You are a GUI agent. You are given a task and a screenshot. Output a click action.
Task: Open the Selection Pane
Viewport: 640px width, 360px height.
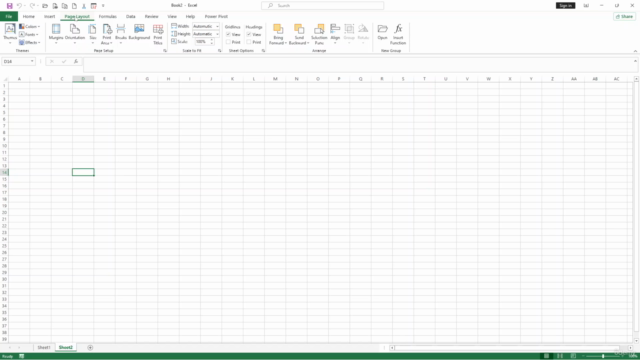click(x=319, y=34)
